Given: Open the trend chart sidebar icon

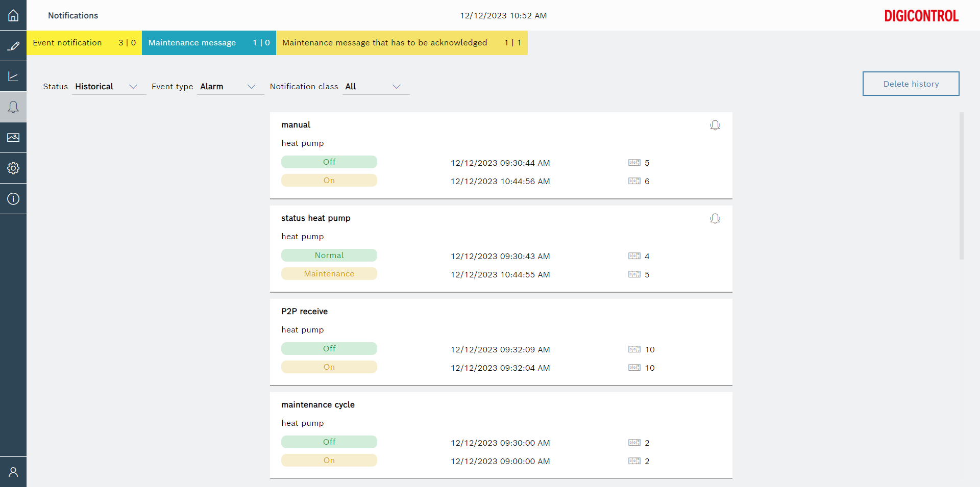Looking at the screenshot, I should (13, 76).
